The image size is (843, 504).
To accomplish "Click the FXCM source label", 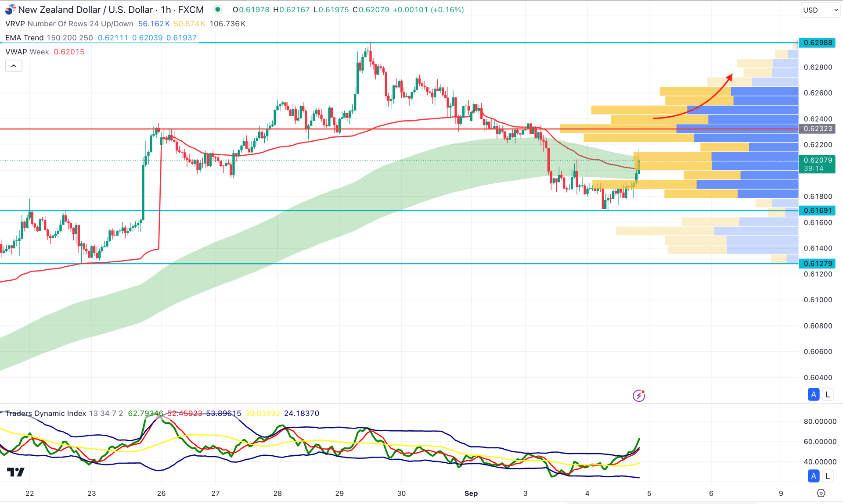I will click(191, 10).
